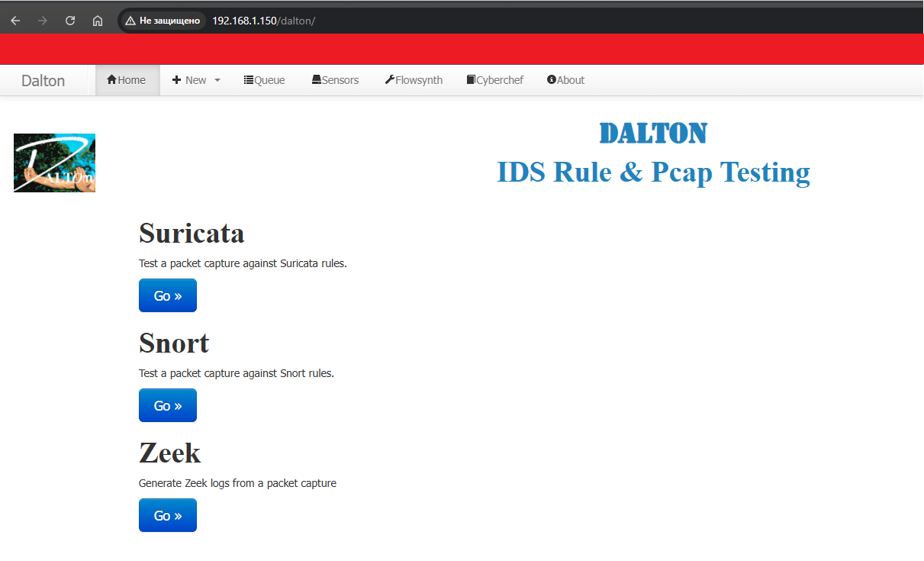Click the Suricata heading
This screenshot has width=924, height=561.
192,233
